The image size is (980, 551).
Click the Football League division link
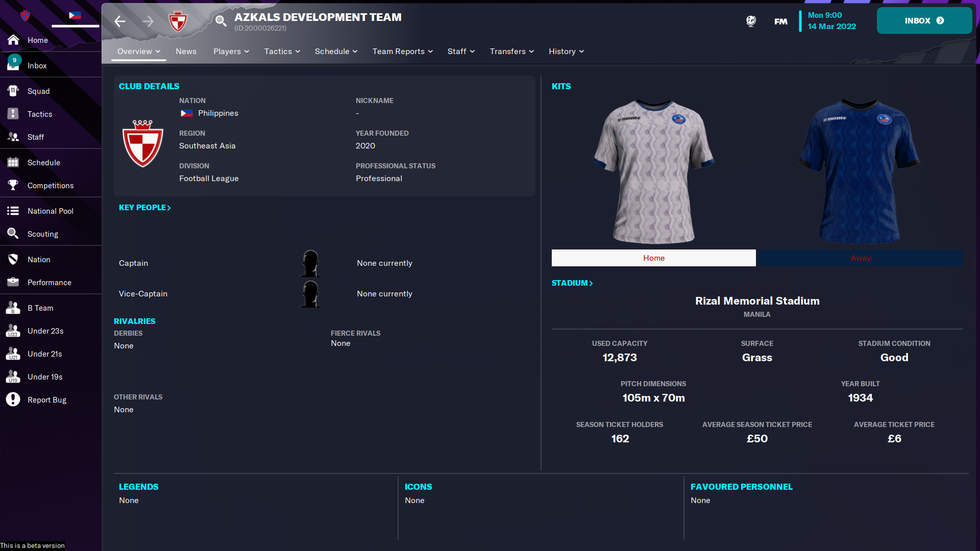[209, 179]
